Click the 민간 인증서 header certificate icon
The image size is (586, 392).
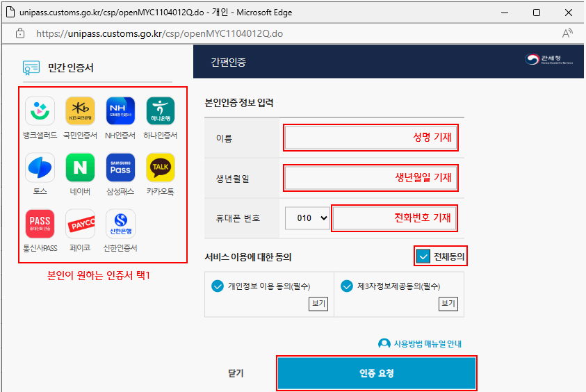tap(31, 68)
